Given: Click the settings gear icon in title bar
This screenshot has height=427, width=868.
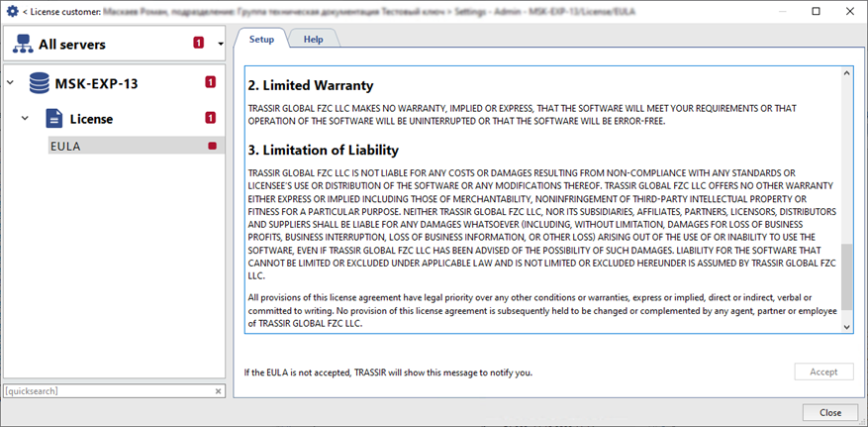Looking at the screenshot, I should pos(12,11).
